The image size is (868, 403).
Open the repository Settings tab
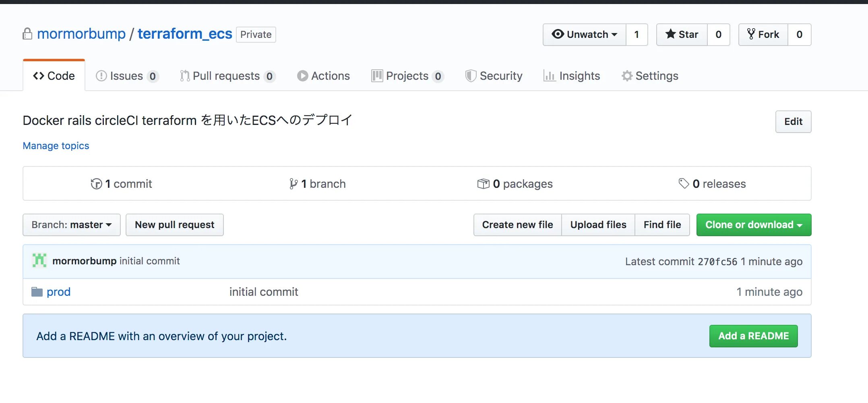(650, 76)
